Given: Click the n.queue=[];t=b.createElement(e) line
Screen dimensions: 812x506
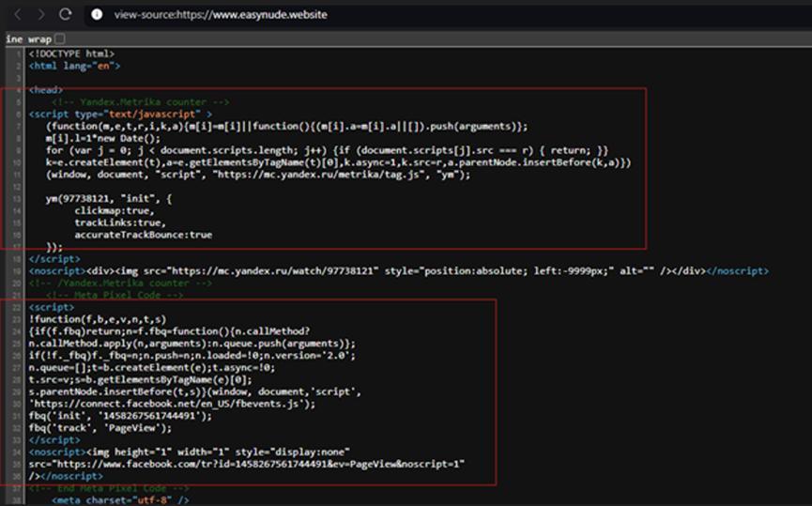Looking at the screenshot, I should pyautogui.click(x=152, y=367).
